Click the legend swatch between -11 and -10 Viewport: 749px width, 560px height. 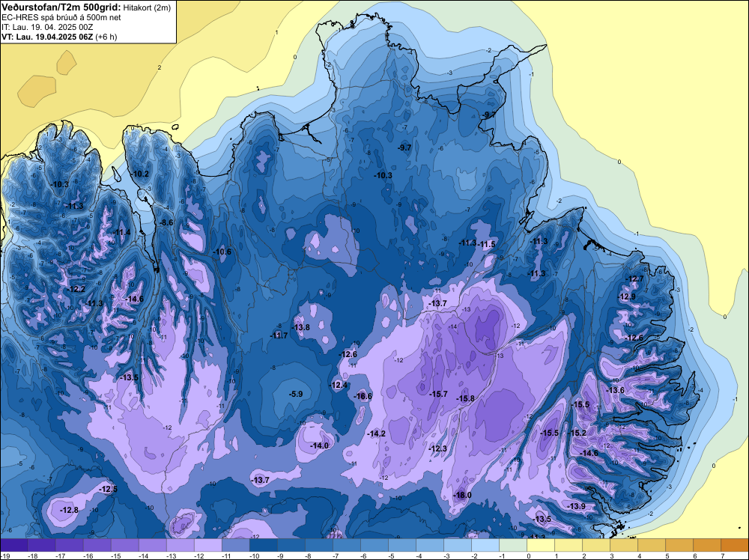pyautogui.click(x=236, y=545)
